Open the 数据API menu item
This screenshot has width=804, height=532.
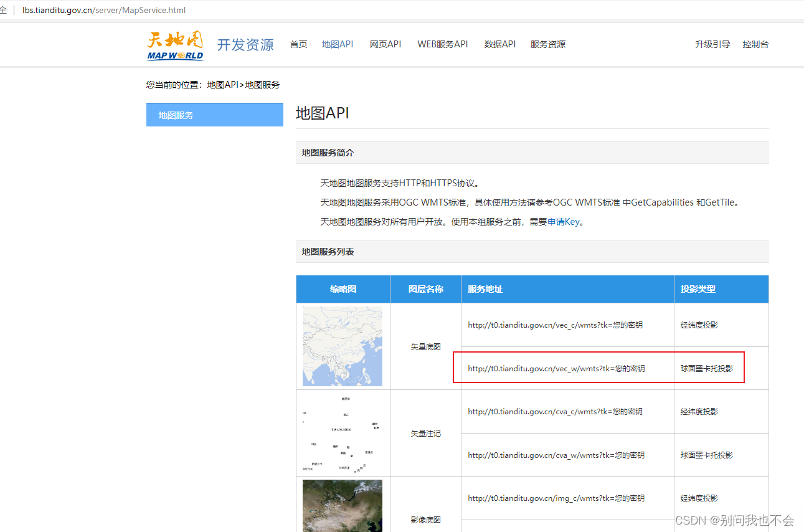coord(500,44)
